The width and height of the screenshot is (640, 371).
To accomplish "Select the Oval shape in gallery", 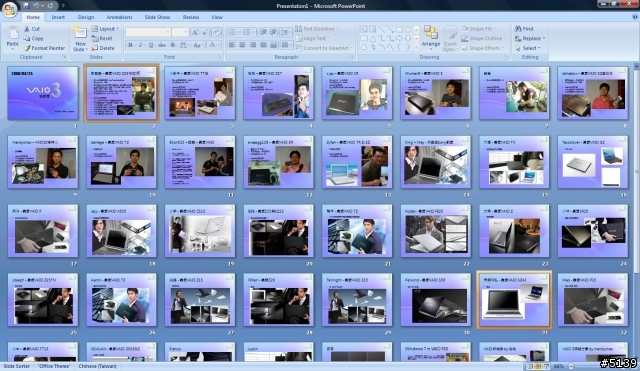I will click(408, 29).
